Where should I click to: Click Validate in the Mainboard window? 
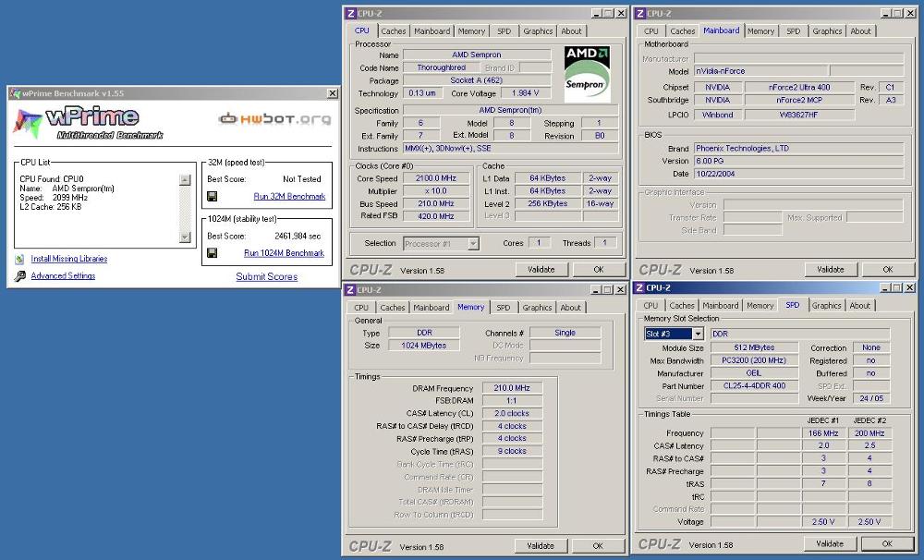(831, 270)
